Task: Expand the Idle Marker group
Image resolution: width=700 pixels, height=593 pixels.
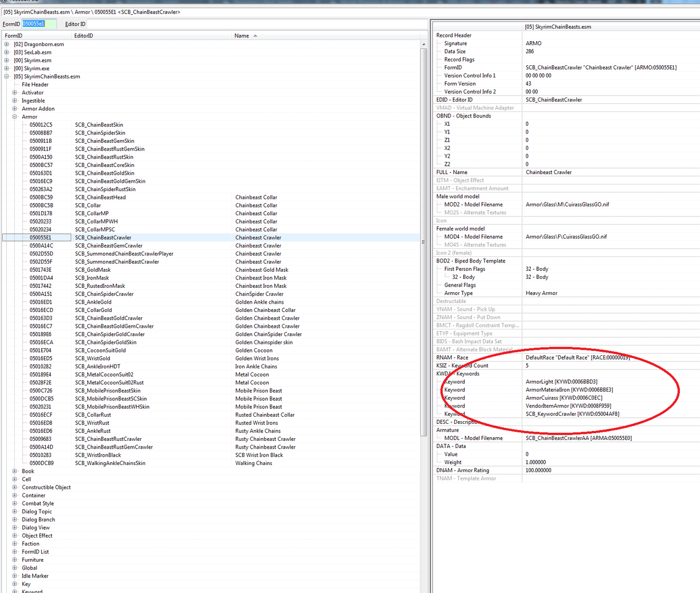Action: pyautogui.click(x=15, y=576)
